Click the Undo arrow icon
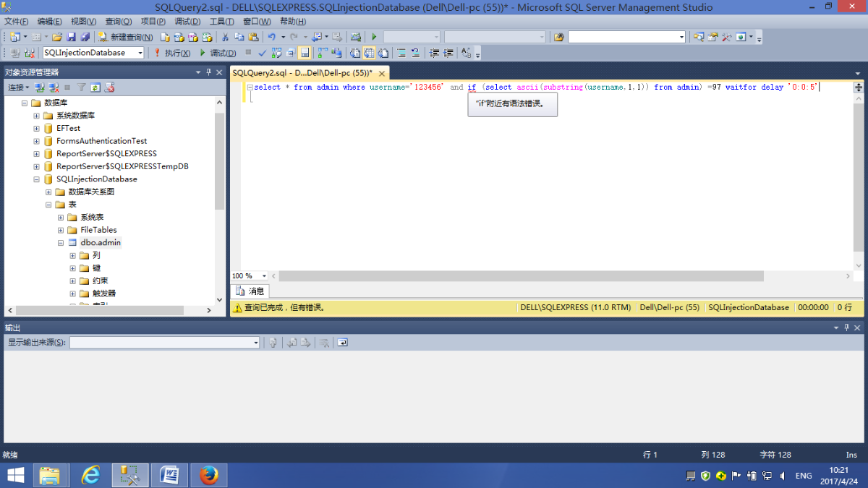The height and width of the screenshot is (488, 868). click(271, 36)
